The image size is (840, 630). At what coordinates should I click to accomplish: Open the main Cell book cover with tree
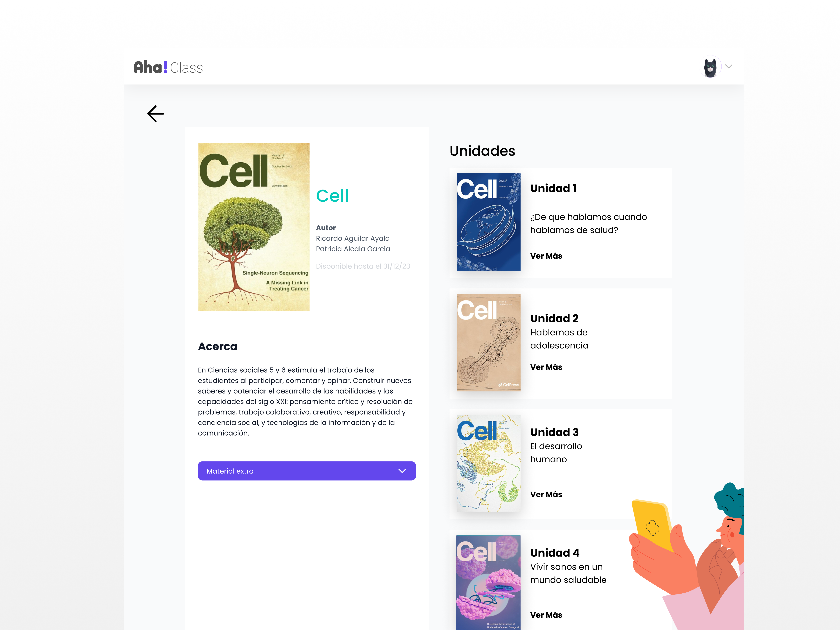pyautogui.click(x=254, y=227)
